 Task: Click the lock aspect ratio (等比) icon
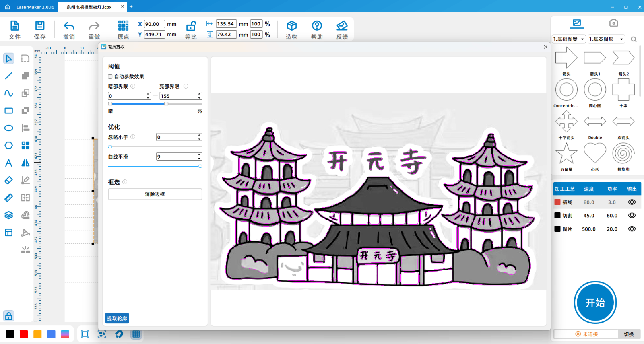pyautogui.click(x=191, y=27)
